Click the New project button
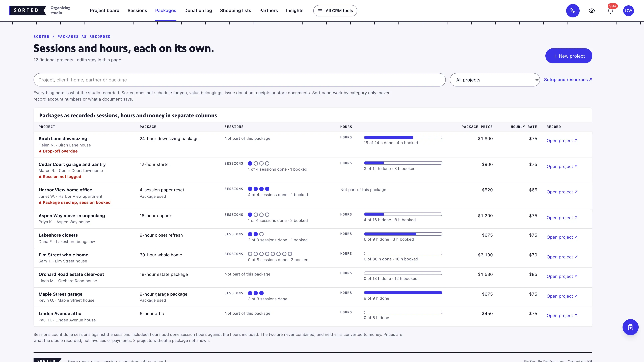The height and width of the screenshot is (362, 644). (569, 56)
